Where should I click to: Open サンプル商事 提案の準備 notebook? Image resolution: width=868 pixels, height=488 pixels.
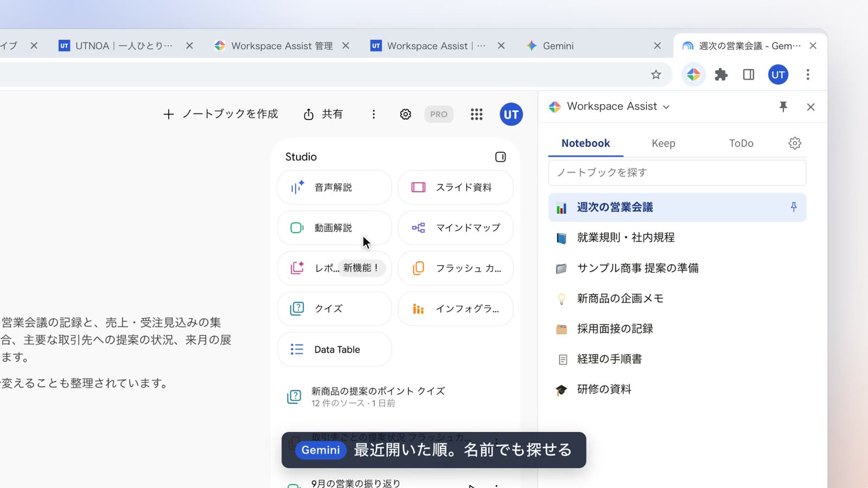[677, 268]
